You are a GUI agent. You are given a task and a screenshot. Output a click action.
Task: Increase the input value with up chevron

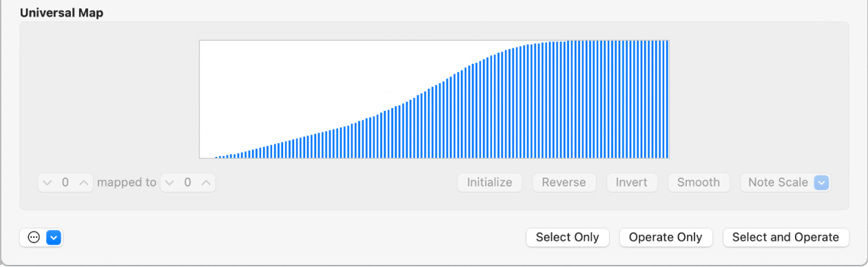coord(83,183)
